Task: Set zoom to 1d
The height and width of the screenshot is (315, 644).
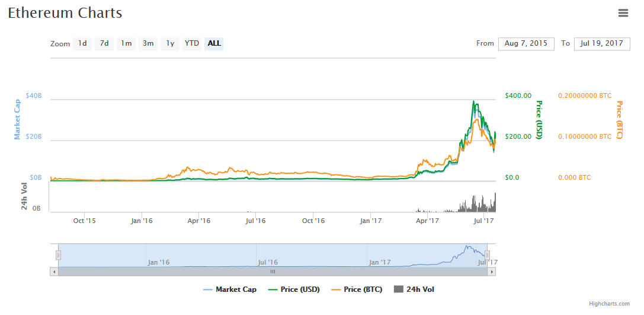Action: [82, 43]
